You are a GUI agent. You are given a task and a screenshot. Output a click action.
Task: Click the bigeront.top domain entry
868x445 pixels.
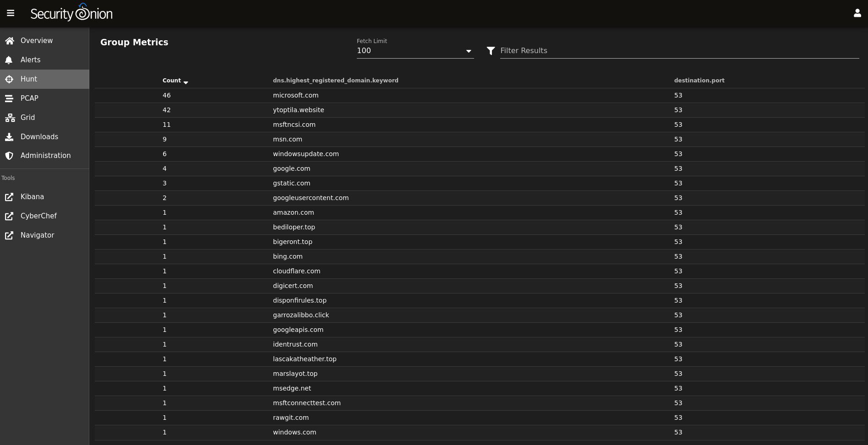[292, 242]
